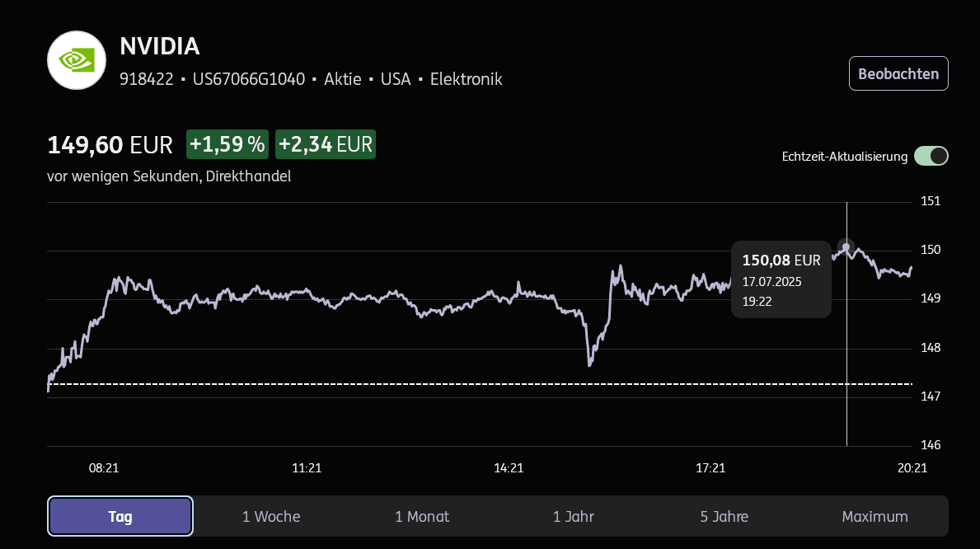Click the chart hover marker dot at 19:22

(x=846, y=247)
